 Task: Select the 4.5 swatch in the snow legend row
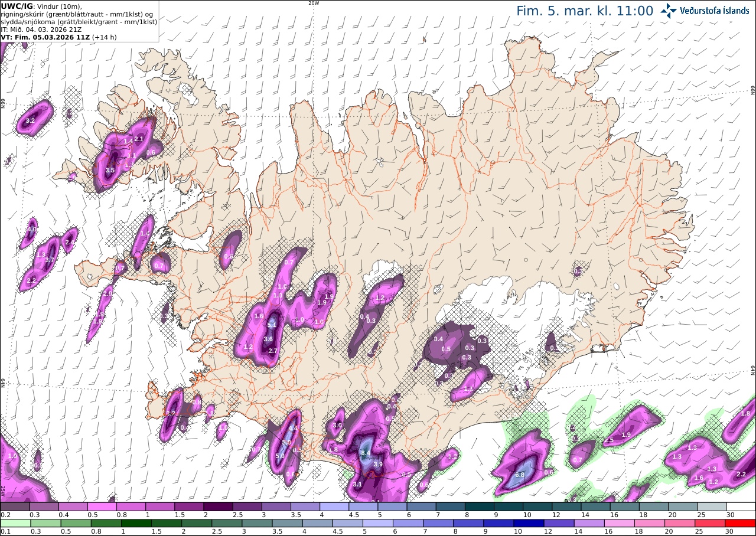tap(363, 506)
